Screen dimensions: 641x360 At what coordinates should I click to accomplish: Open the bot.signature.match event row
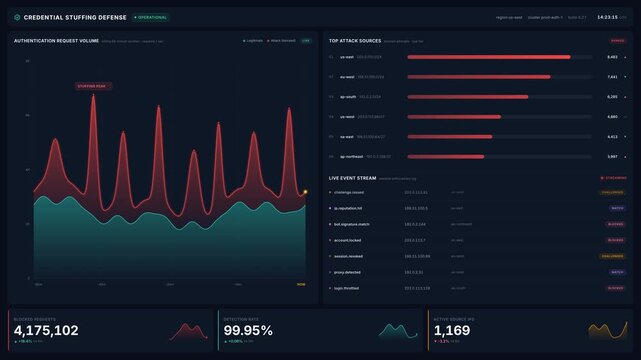pos(478,224)
